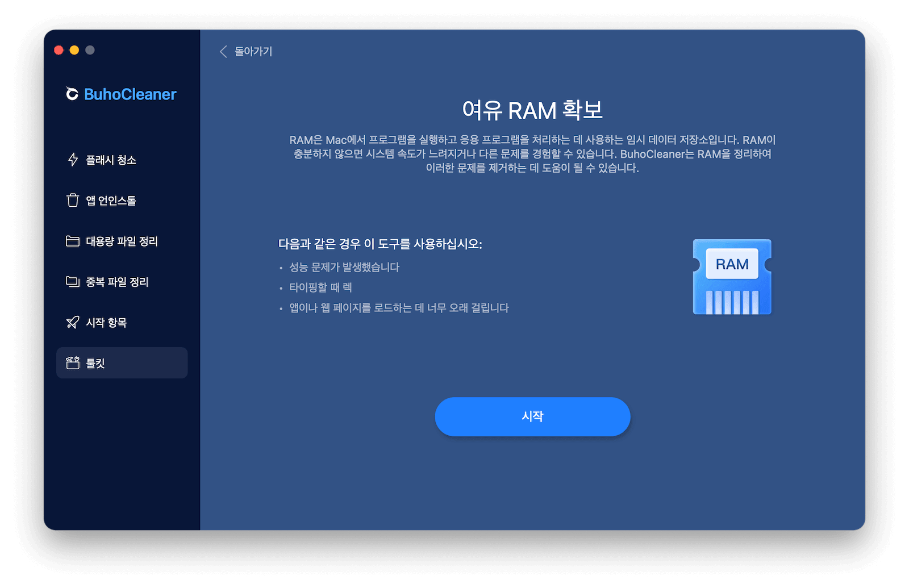Viewport: 909px width, 588px height.
Task: Open 대용량 파일 정리 in sidebar
Action: click(x=122, y=241)
